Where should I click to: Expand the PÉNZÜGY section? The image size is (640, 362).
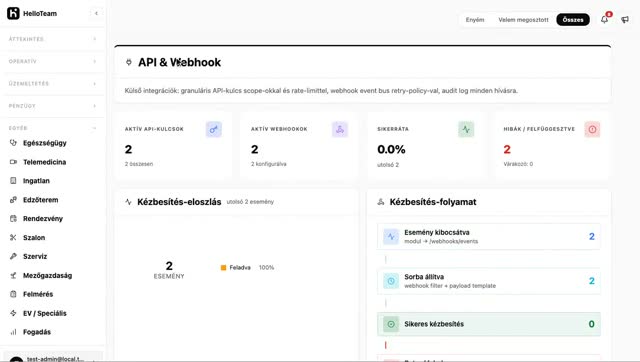52,106
